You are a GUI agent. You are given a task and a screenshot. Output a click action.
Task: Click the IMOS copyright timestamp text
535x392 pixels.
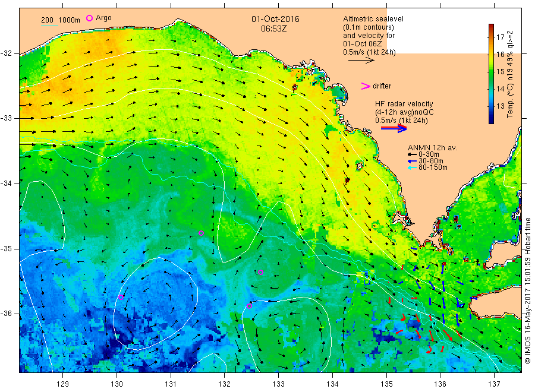pyautogui.click(x=527, y=290)
